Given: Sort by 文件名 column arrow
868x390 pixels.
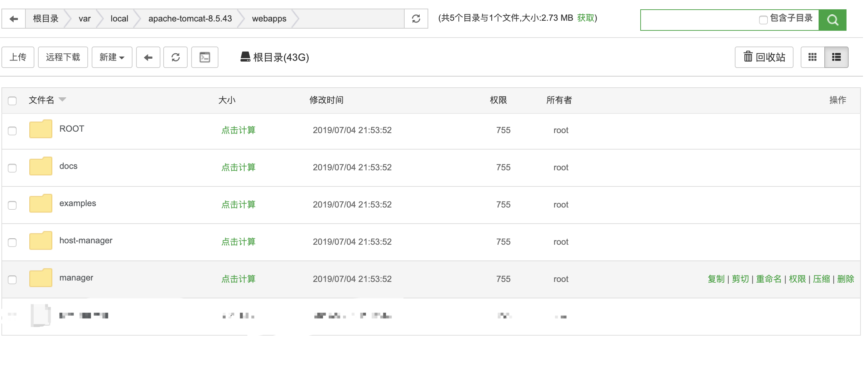Looking at the screenshot, I should coord(62,99).
